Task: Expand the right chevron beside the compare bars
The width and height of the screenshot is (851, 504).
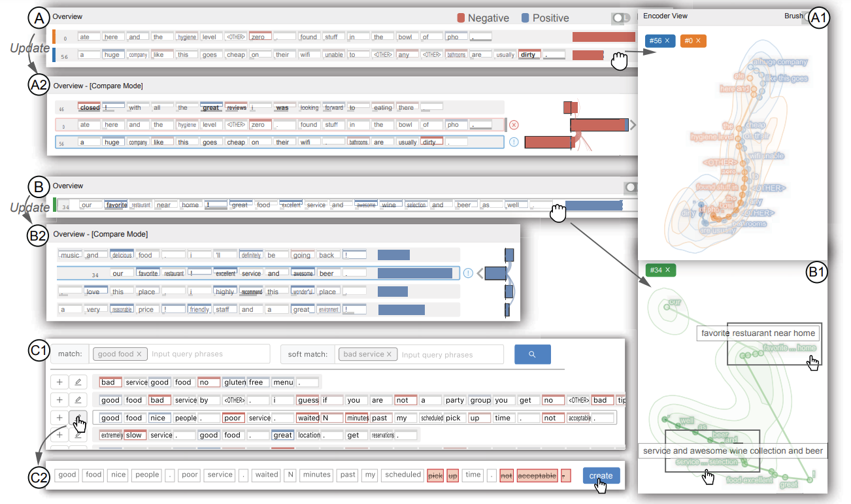Action: (633, 124)
